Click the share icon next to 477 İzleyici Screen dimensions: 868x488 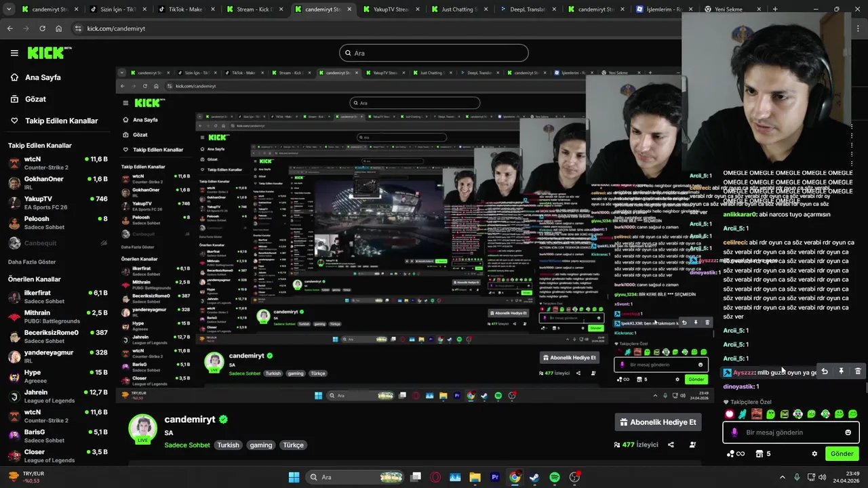(x=671, y=445)
